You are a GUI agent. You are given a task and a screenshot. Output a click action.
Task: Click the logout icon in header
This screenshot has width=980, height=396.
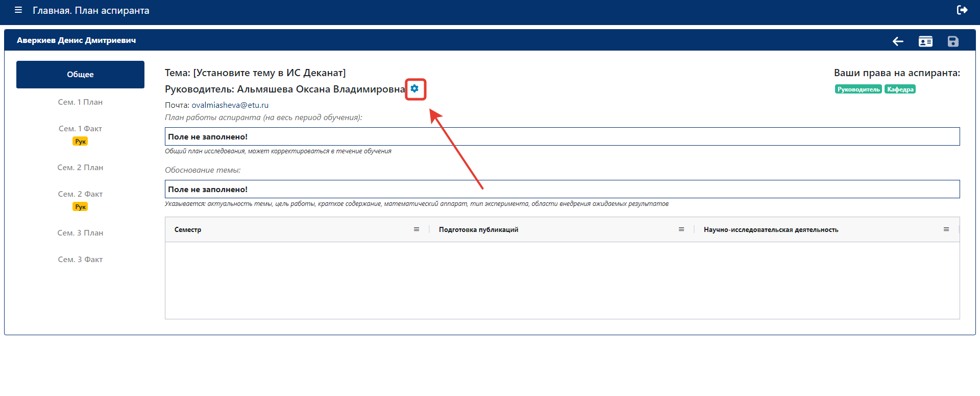(962, 10)
